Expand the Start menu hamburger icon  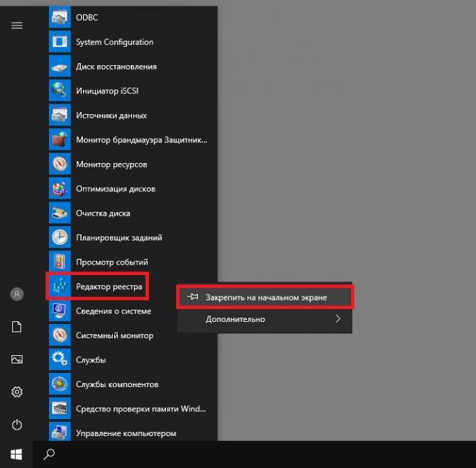(x=17, y=26)
